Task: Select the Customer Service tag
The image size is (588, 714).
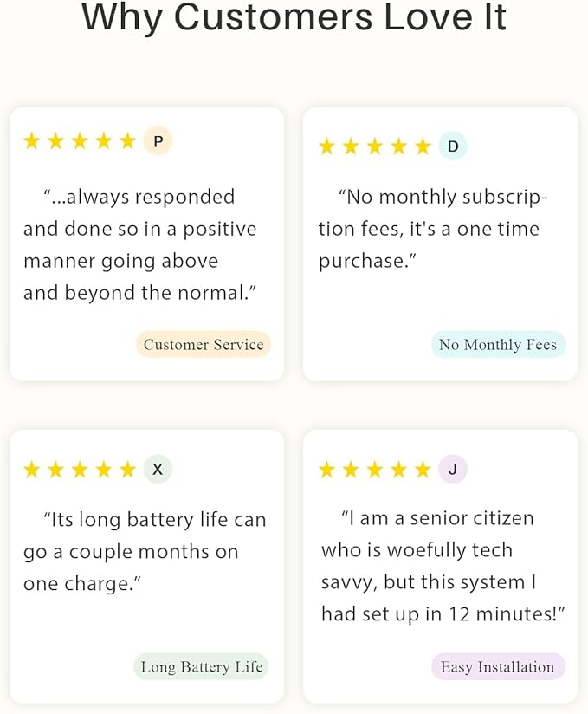Action: tap(204, 344)
